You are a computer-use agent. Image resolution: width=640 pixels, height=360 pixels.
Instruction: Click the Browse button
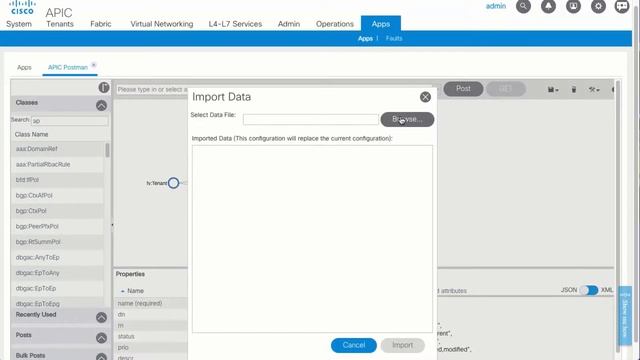click(407, 119)
